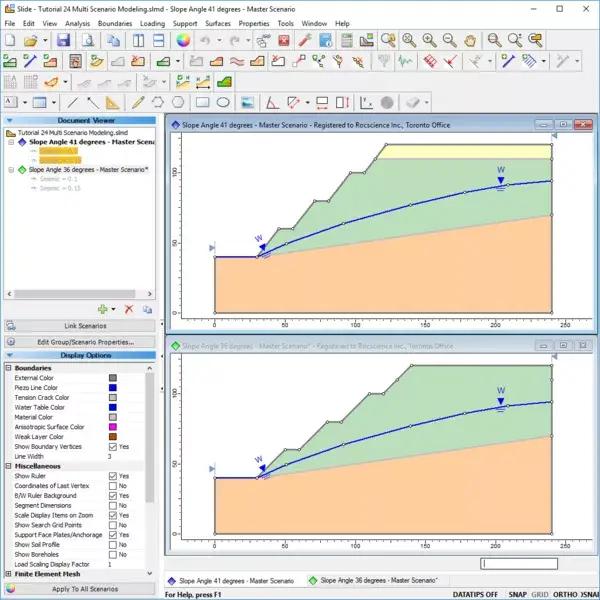Open the color wheel display options icon

(183, 40)
